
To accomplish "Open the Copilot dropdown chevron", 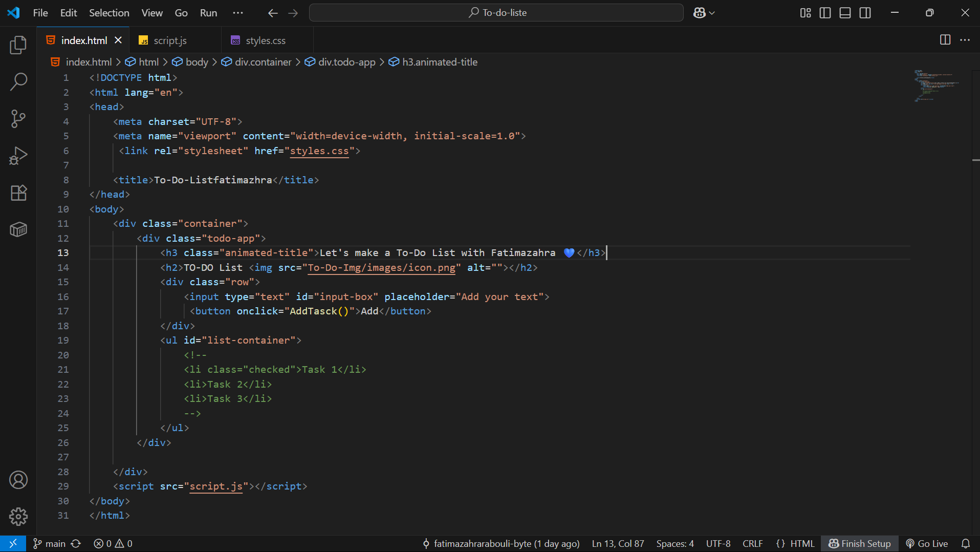I will [712, 13].
